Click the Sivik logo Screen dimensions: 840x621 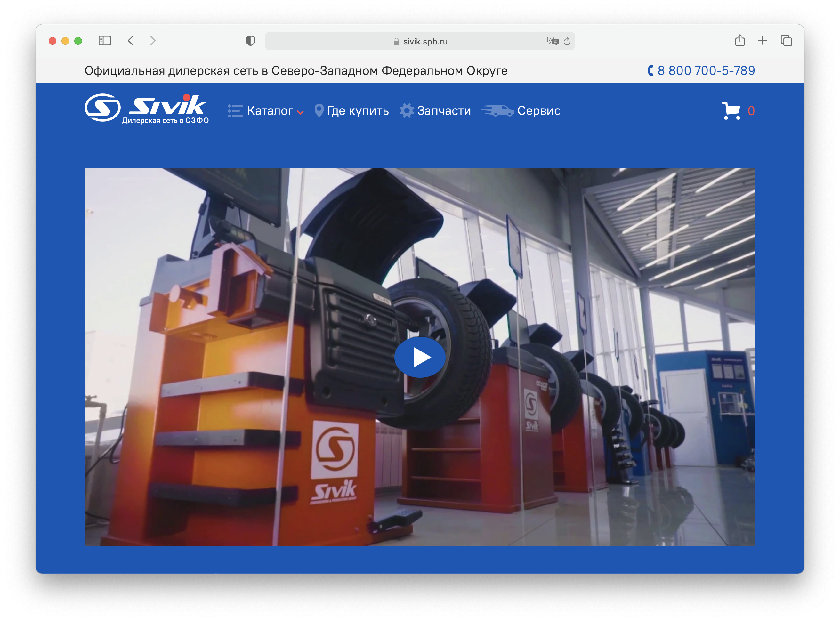point(147,109)
